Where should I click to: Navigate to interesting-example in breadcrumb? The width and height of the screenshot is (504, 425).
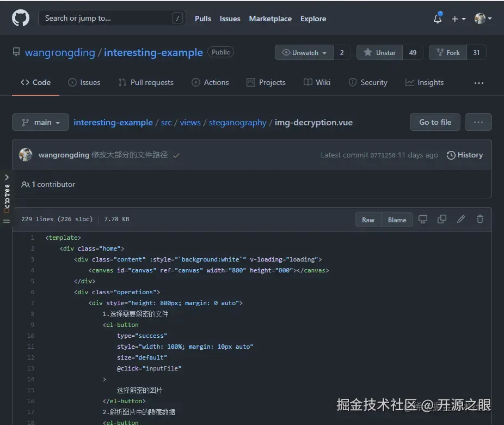[x=113, y=123]
